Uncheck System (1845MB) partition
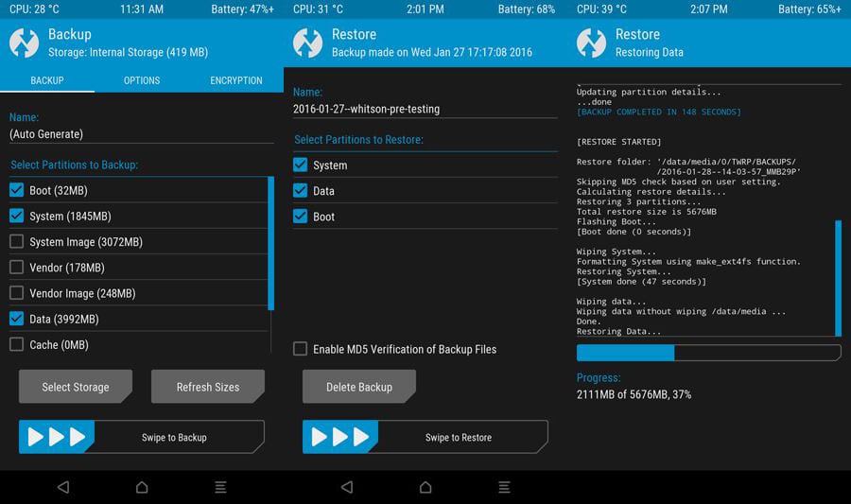 [17, 216]
